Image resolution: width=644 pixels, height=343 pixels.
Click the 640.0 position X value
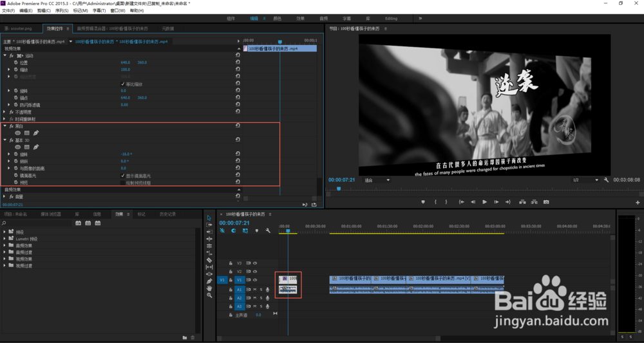[126, 62]
